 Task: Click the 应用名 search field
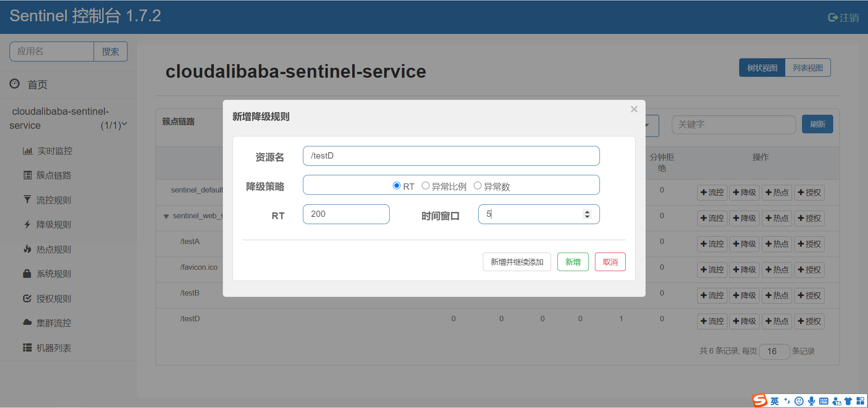[x=52, y=52]
